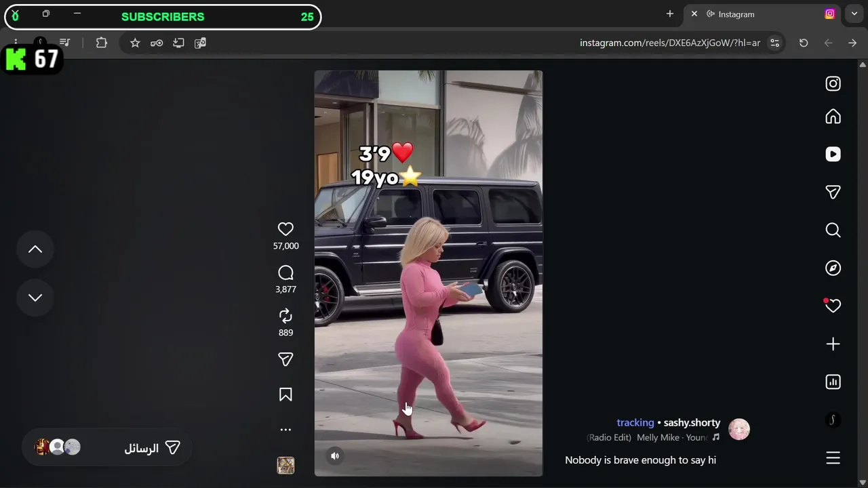Click the 889 reposts count
This screenshot has height=488, width=868.
[x=285, y=333]
